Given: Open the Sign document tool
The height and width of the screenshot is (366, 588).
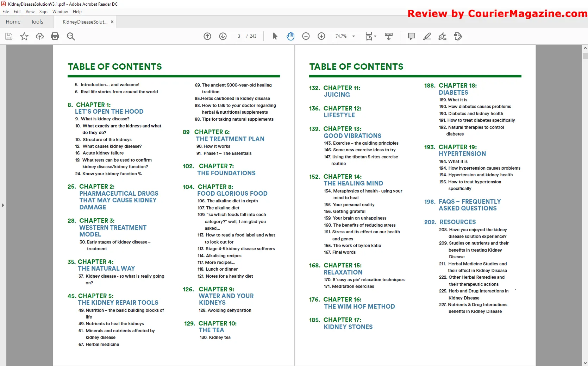Looking at the screenshot, I should [x=443, y=36].
